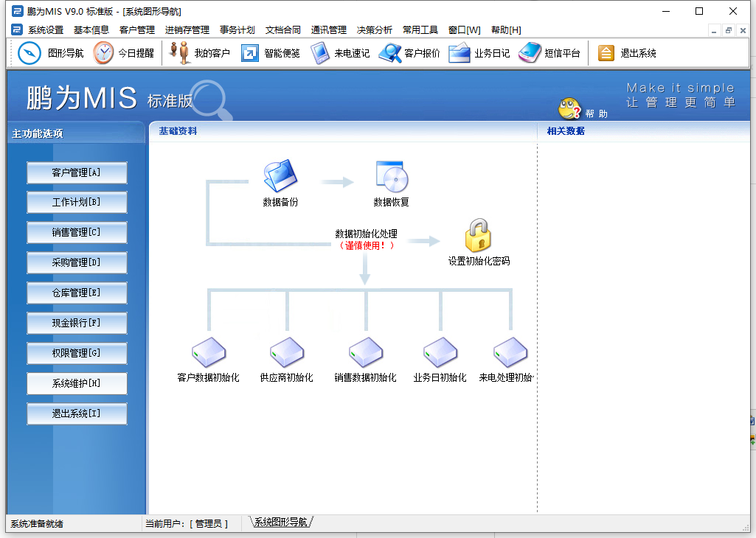The height and width of the screenshot is (538, 756).
Task: Click the 退出系统[I] sidebar button
Action: [77, 414]
